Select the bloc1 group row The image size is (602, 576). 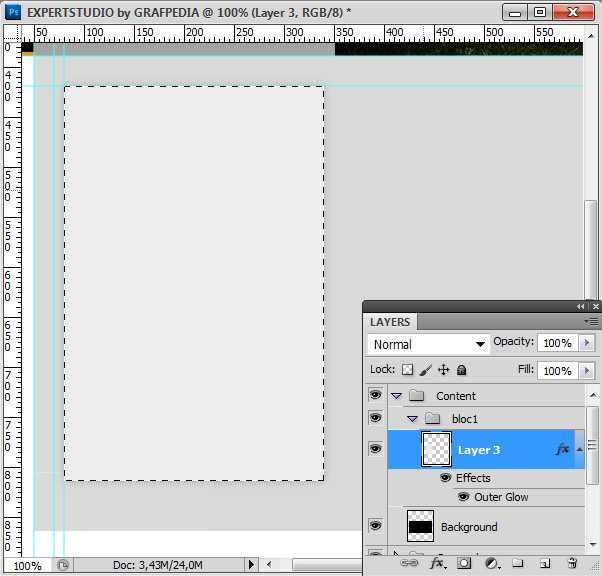click(486, 419)
